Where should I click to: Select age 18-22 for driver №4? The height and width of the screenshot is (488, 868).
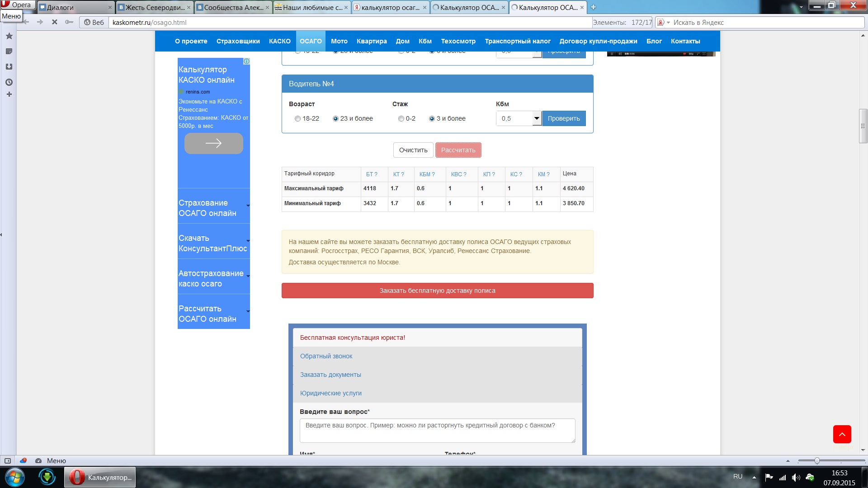coord(297,119)
